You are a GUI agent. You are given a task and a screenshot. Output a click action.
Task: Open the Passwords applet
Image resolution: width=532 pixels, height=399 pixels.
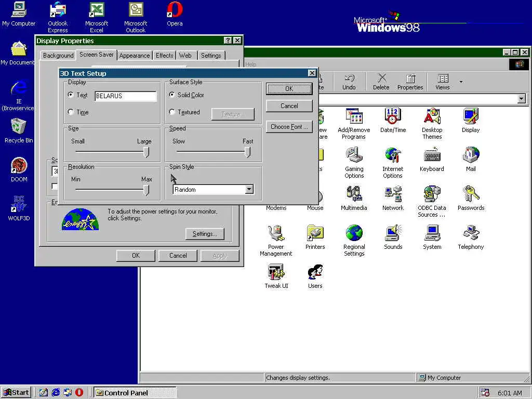coord(471,198)
